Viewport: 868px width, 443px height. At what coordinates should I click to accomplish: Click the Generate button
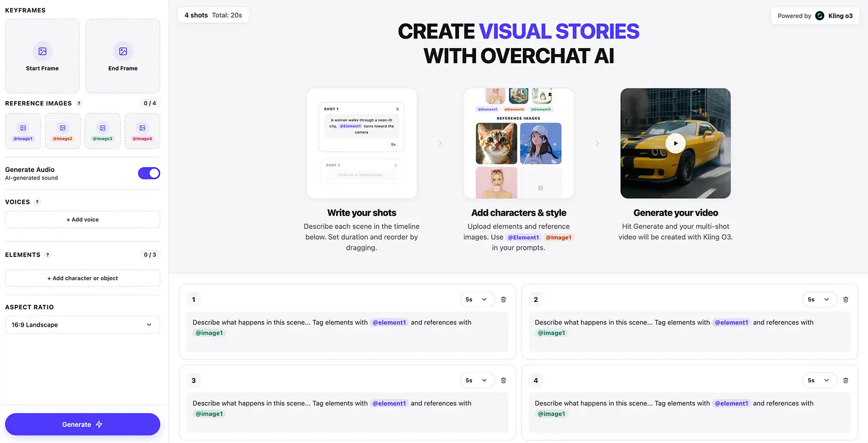point(82,424)
